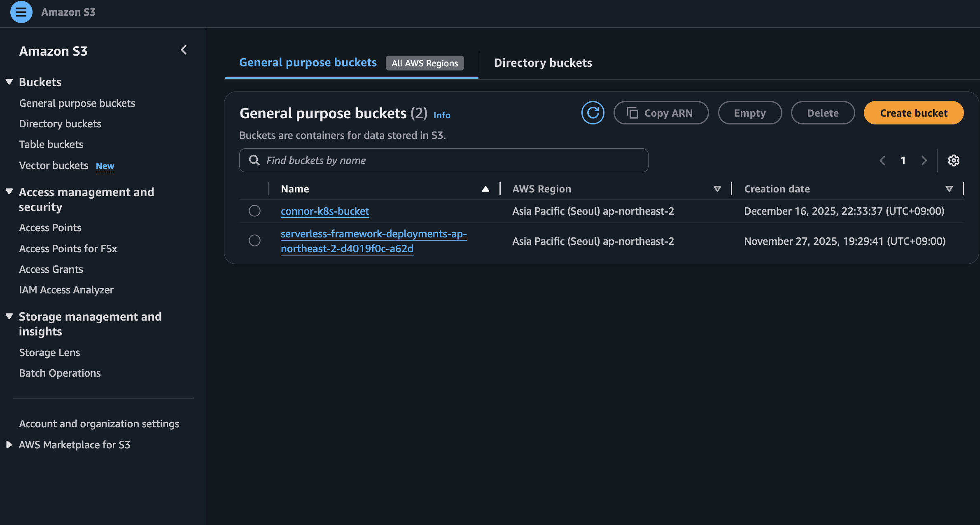Open table preferences gear icon
This screenshot has width=980, height=525.
[x=954, y=160]
